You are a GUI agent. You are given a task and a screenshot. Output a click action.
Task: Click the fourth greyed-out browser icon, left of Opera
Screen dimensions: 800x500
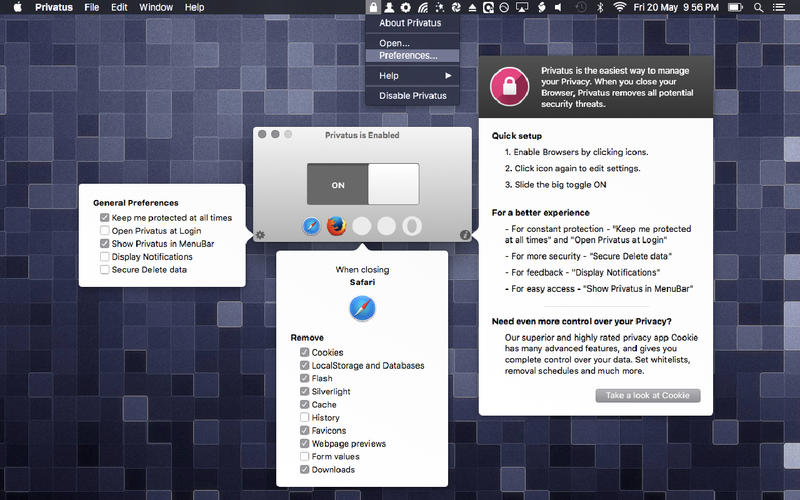pyautogui.click(x=386, y=226)
